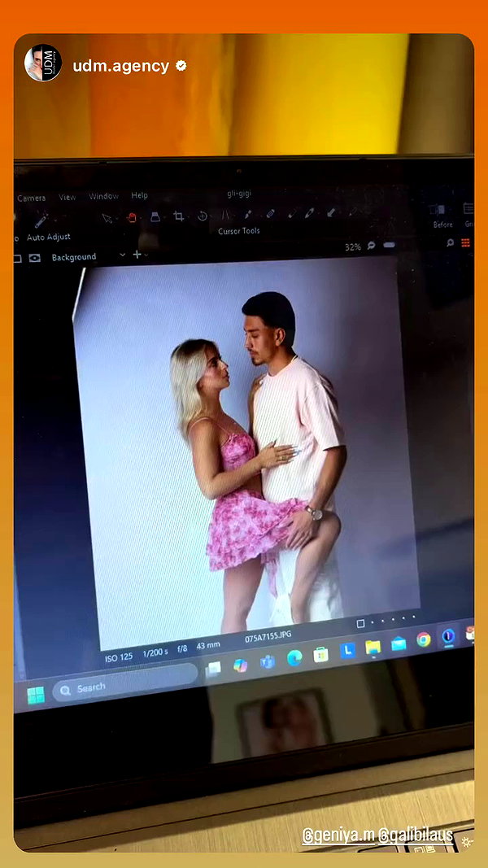
Task: Expand the Background layer dropdown chevron
Action: [122, 255]
